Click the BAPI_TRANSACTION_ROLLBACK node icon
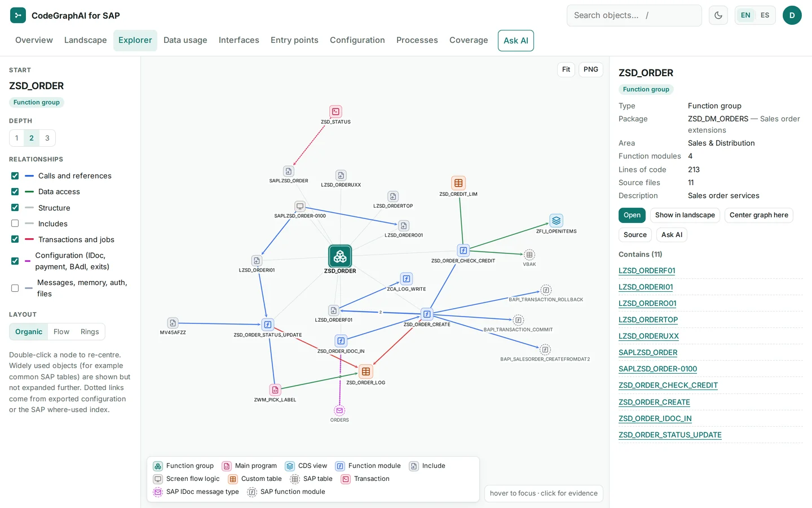The width and height of the screenshot is (812, 508). coord(546,290)
